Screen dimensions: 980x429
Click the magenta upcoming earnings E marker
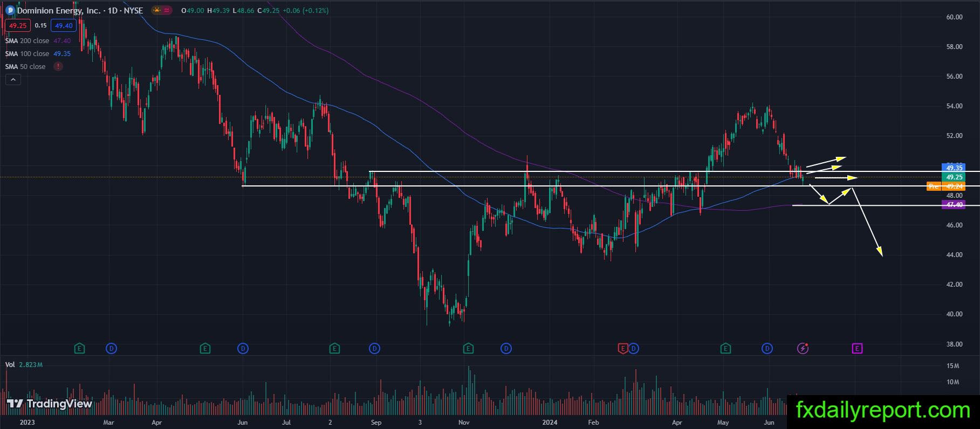tap(857, 349)
